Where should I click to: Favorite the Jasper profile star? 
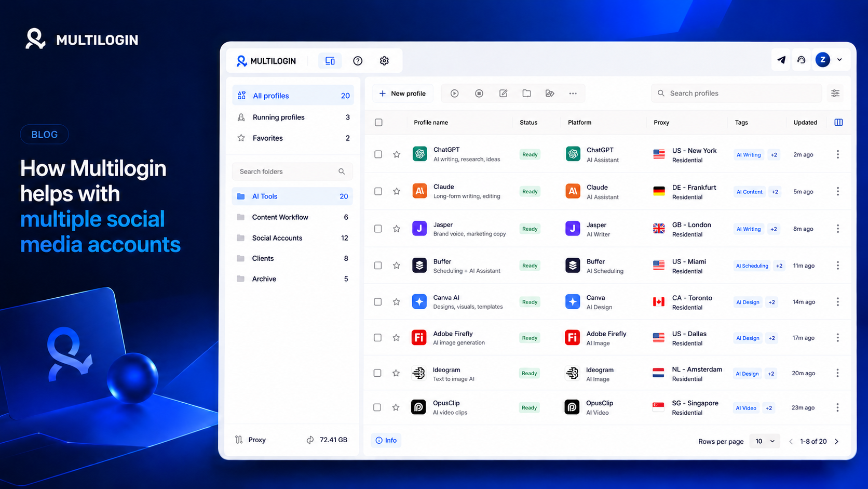(x=397, y=229)
